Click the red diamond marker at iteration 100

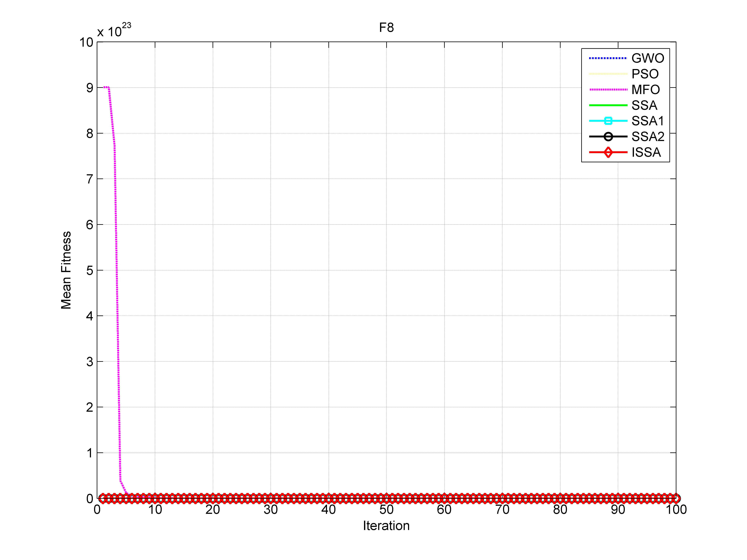pyautogui.click(x=676, y=498)
